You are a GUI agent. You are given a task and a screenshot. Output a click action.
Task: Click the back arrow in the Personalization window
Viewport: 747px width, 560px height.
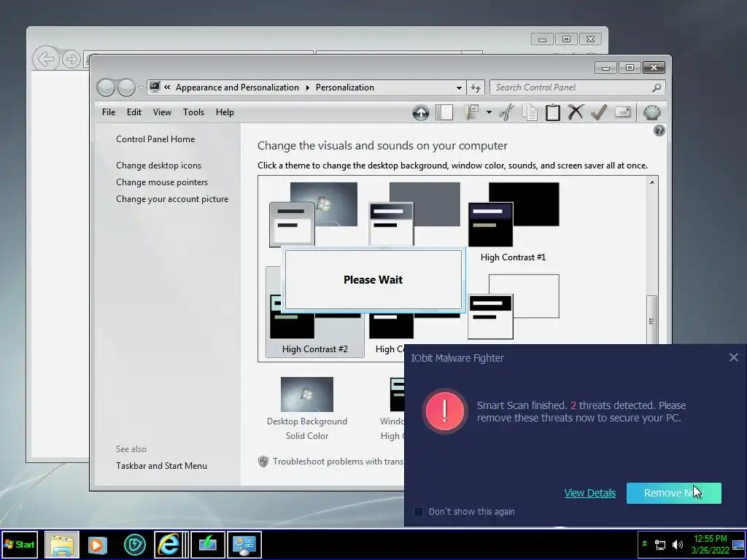(x=106, y=87)
